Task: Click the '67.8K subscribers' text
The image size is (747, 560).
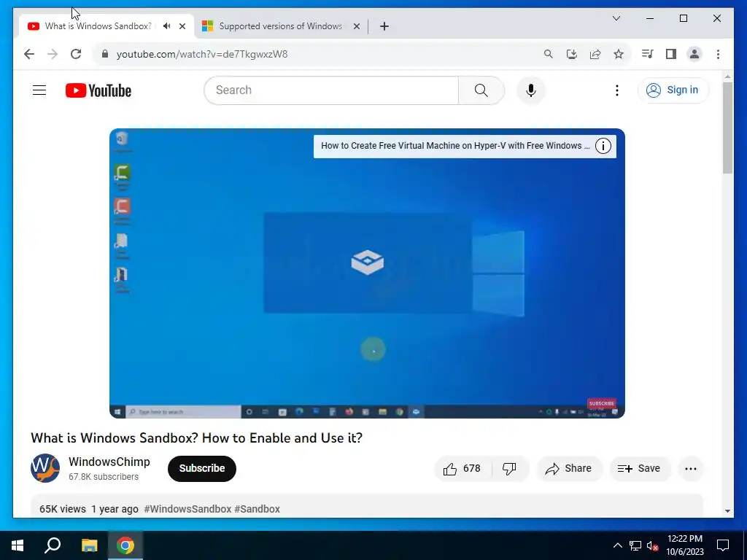Action: [104, 477]
